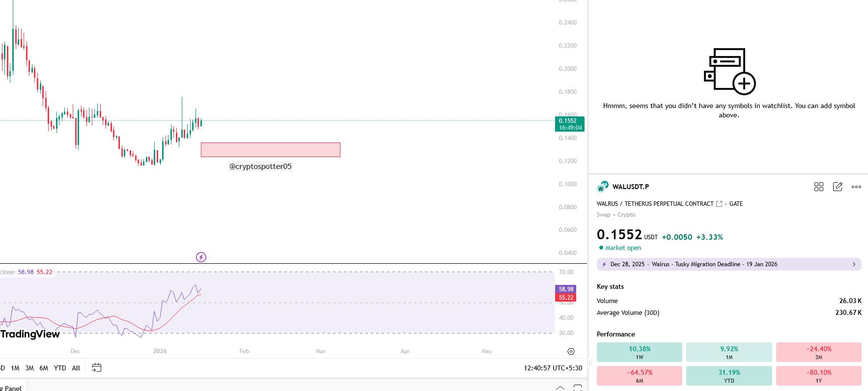The image size is (868, 391).
Task: Click the 0.1000 price scale label
Action: point(567,184)
